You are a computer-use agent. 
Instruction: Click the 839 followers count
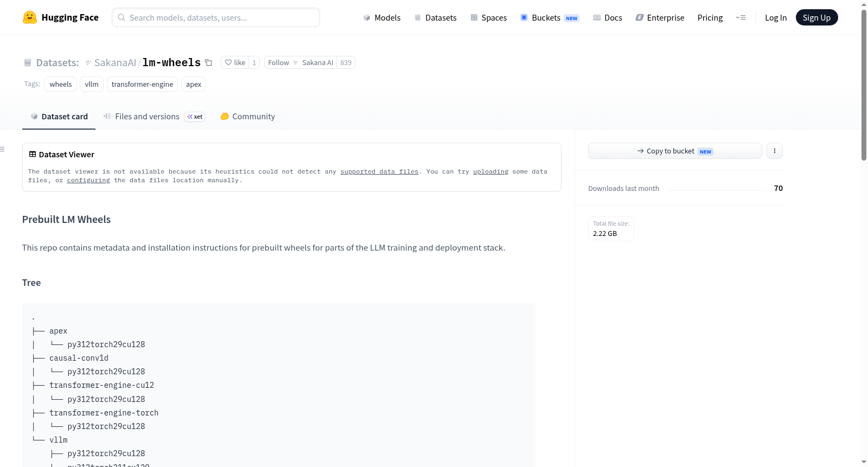pyautogui.click(x=346, y=62)
